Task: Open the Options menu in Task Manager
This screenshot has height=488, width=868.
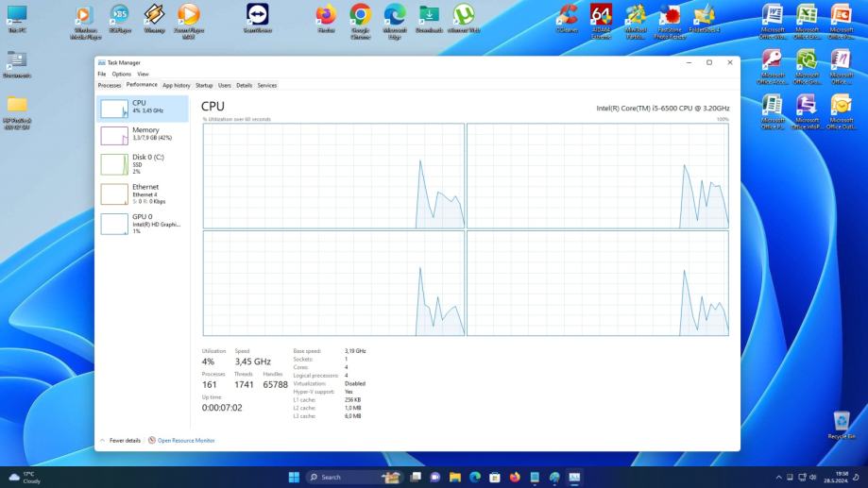Action: 121,75
